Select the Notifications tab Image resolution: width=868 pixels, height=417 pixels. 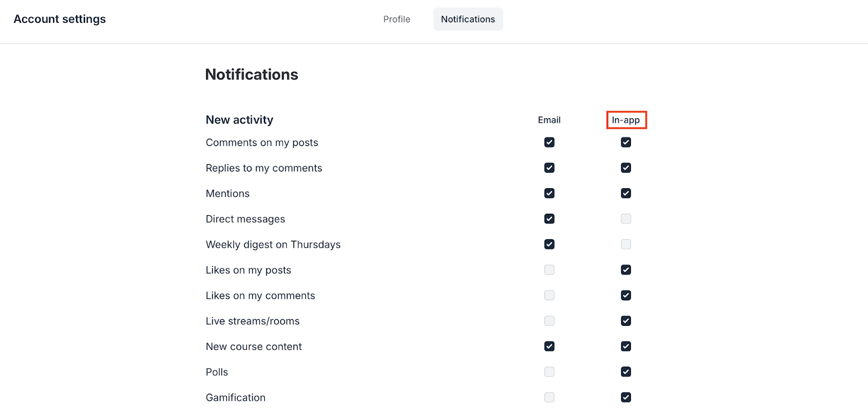point(468,19)
